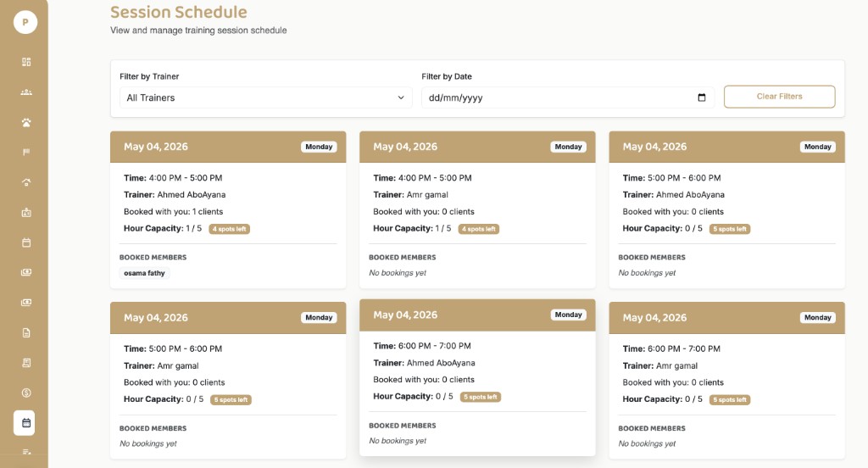Viewport: 868px width, 468px height.
Task: Click the Monday badge on the 4:00 PM Ahmed AboAyana card
Action: click(x=319, y=147)
